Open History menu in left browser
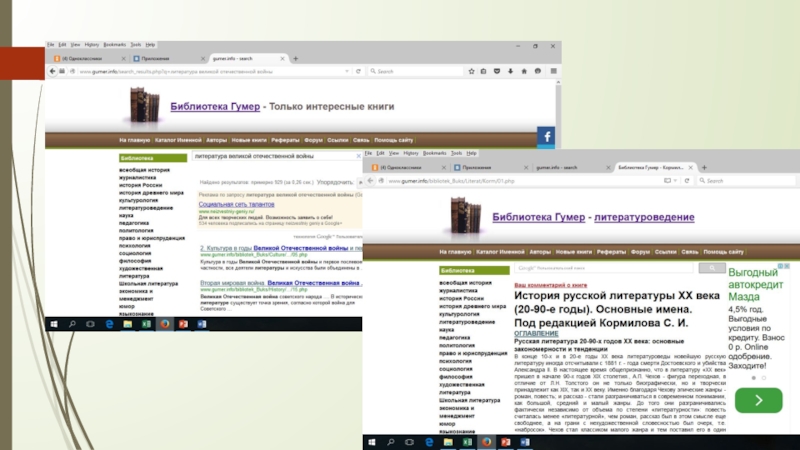Screen dimensions: 800x450 pyautogui.click(x=92, y=45)
